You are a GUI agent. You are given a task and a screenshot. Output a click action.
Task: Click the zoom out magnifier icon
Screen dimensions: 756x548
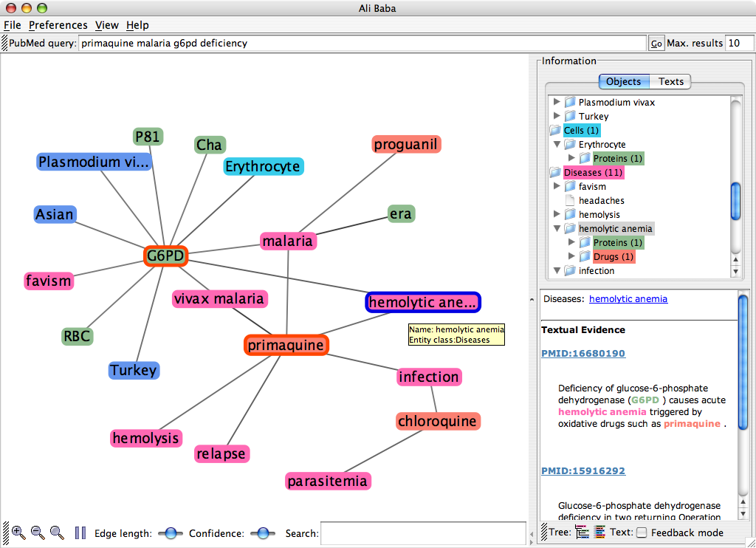tap(38, 532)
